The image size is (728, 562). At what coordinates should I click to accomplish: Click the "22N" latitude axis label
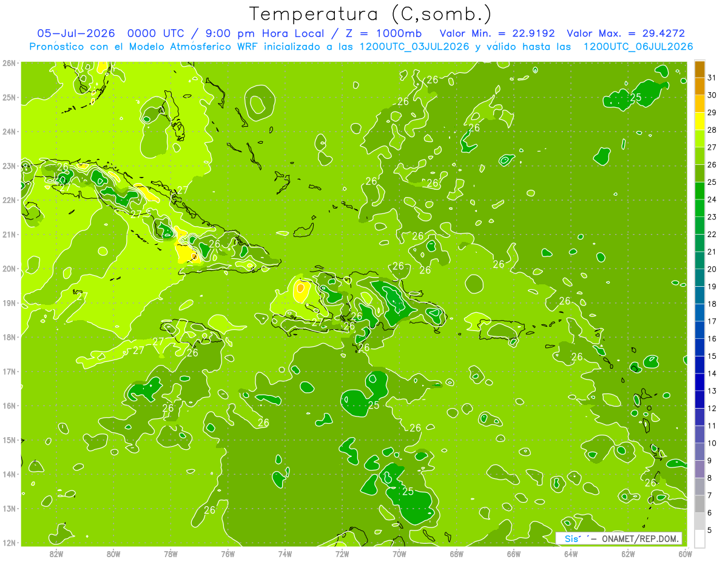[9, 200]
